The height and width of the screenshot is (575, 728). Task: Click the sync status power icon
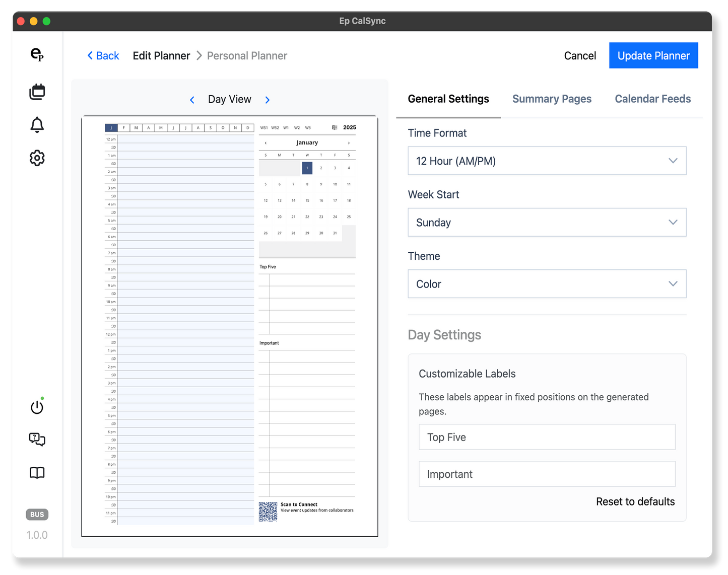pyautogui.click(x=37, y=407)
